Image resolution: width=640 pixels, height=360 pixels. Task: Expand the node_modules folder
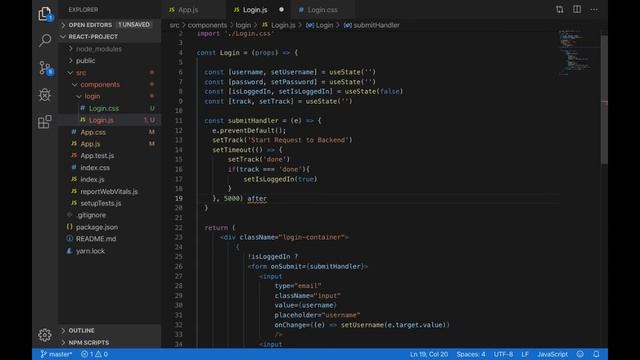coord(99,49)
